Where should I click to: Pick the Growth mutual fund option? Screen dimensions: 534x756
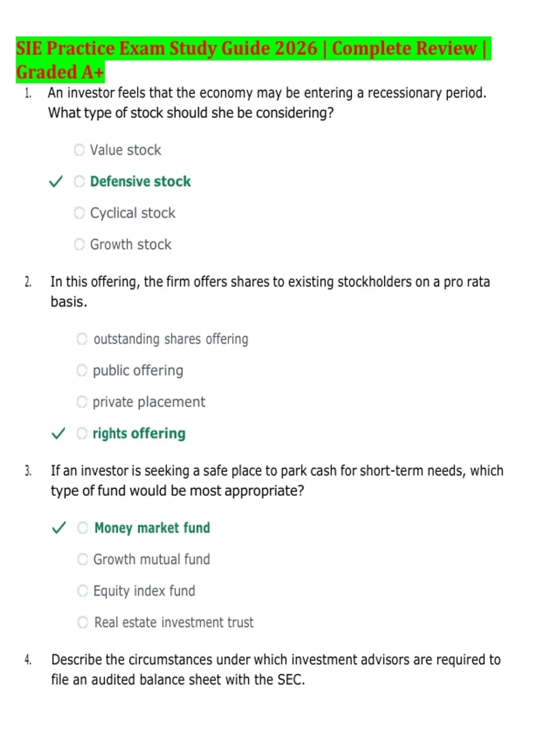point(83,559)
